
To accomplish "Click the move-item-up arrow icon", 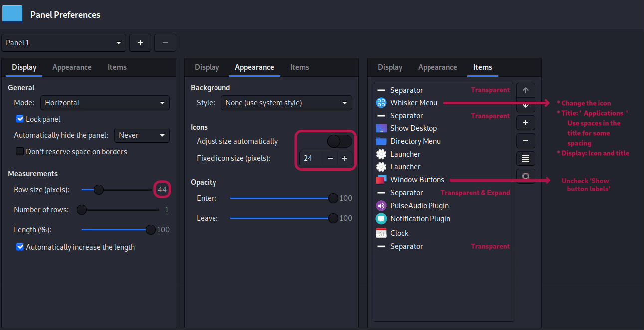I will click(x=525, y=90).
